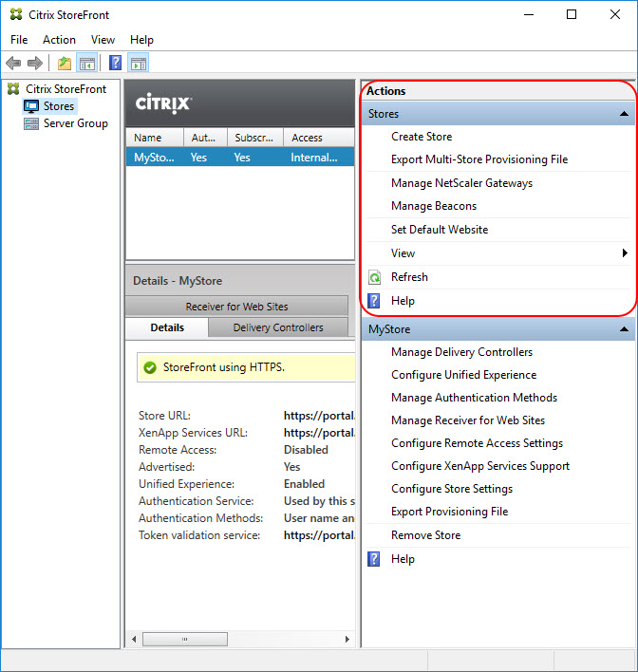Click the Internal... access cell of MyStore

pyautogui.click(x=314, y=158)
